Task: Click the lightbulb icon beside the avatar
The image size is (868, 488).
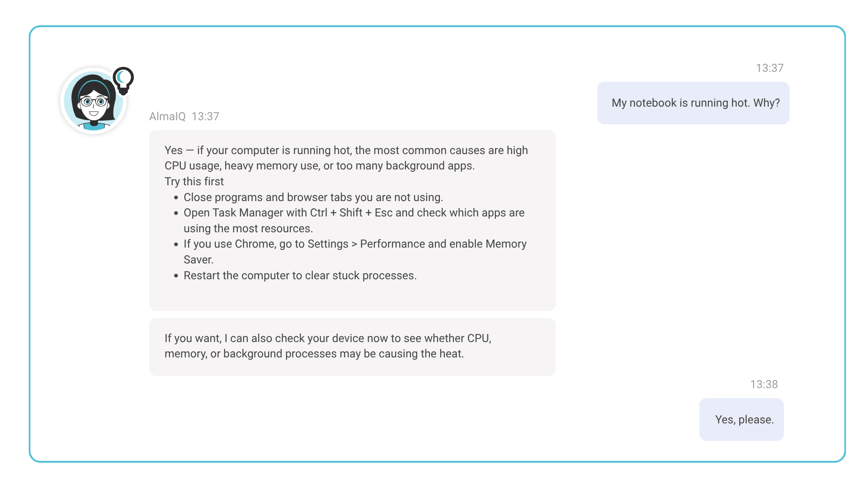Action: click(x=123, y=81)
